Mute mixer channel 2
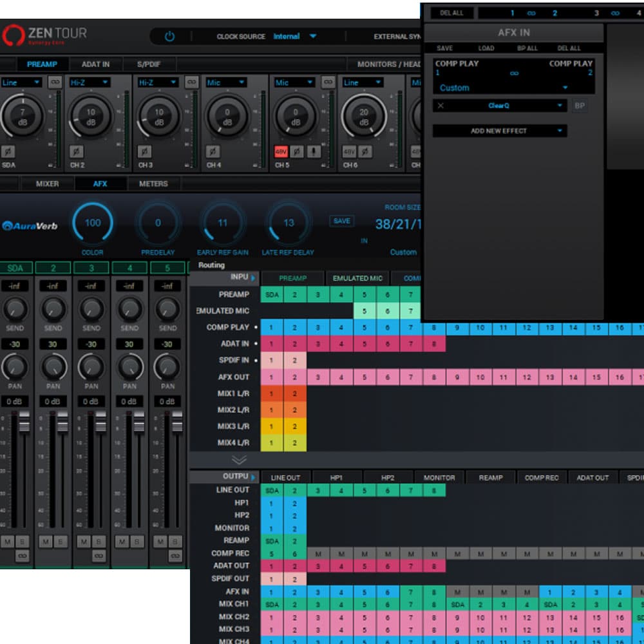The width and height of the screenshot is (644, 644). coord(46,542)
